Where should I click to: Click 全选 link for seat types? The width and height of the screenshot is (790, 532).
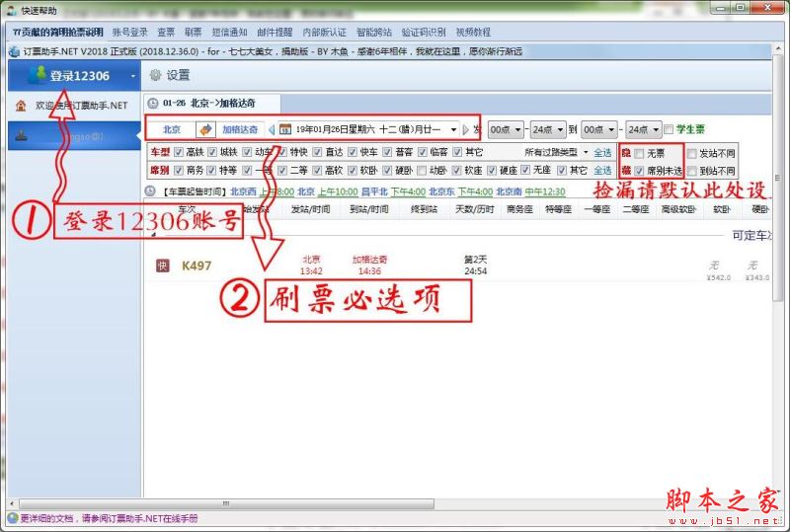pos(602,171)
